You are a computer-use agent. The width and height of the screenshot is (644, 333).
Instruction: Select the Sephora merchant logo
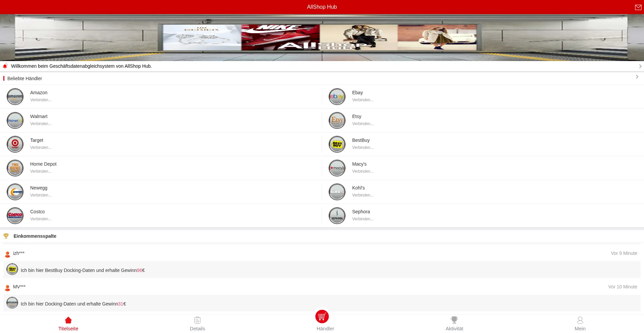point(337,216)
